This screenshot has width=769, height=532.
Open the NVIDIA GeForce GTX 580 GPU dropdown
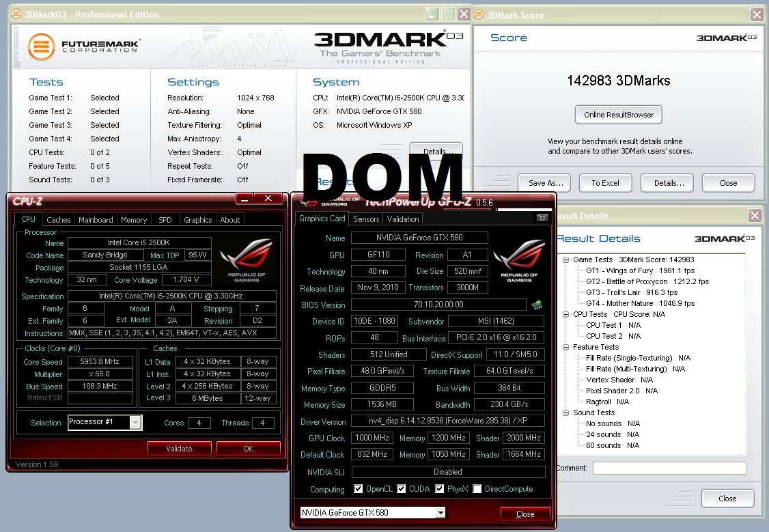click(x=441, y=513)
